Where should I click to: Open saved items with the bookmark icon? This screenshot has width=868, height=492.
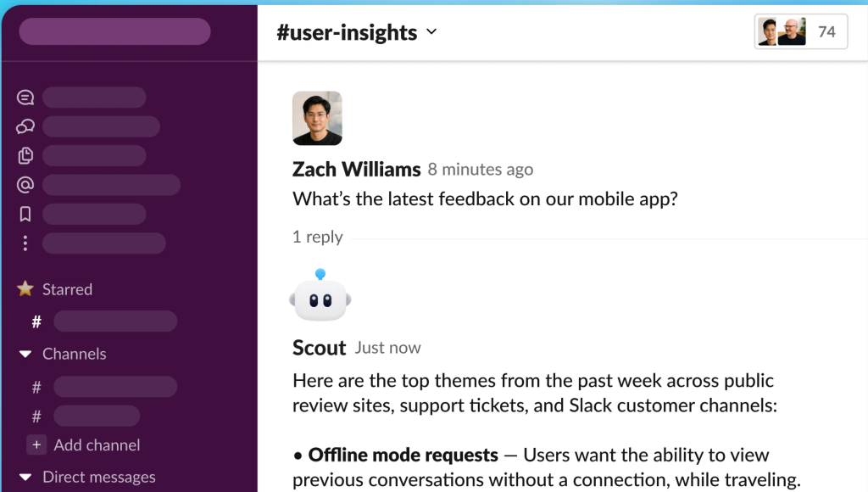(x=25, y=214)
